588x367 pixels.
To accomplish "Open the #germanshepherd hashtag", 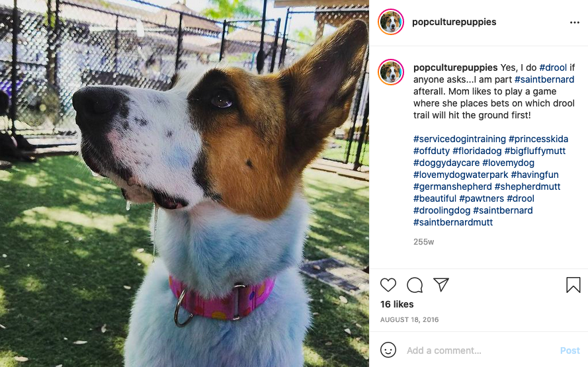I will (452, 186).
